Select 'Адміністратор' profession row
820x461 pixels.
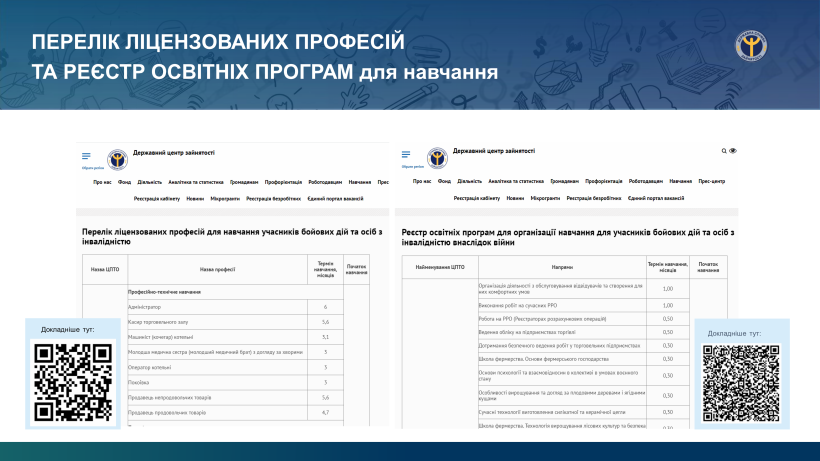point(235,307)
